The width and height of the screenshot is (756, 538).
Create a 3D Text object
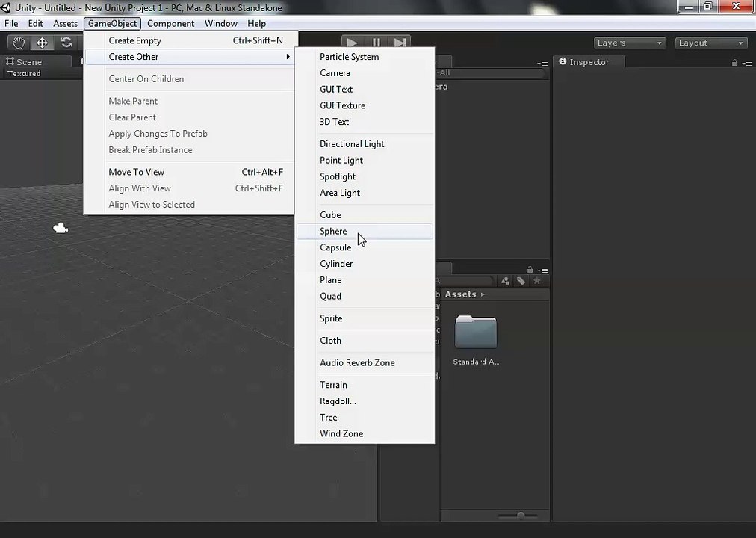tap(365, 122)
